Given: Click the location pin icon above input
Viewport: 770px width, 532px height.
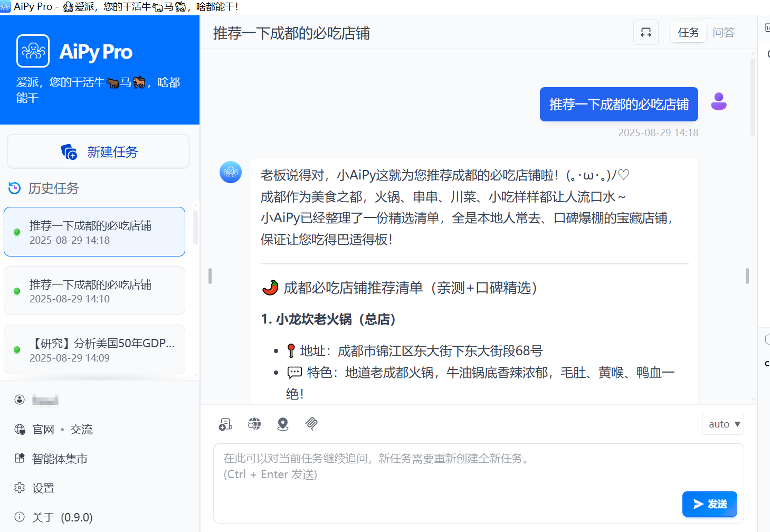Looking at the screenshot, I should [x=283, y=424].
